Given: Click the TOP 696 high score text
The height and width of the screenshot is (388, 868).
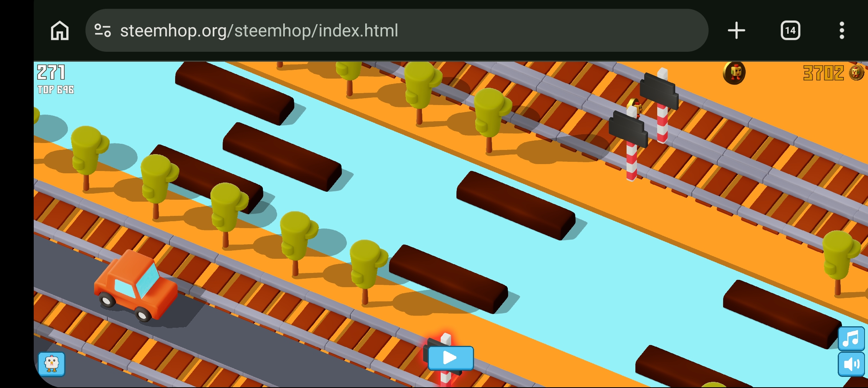Looking at the screenshot, I should pyautogui.click(x=56, y=90).
